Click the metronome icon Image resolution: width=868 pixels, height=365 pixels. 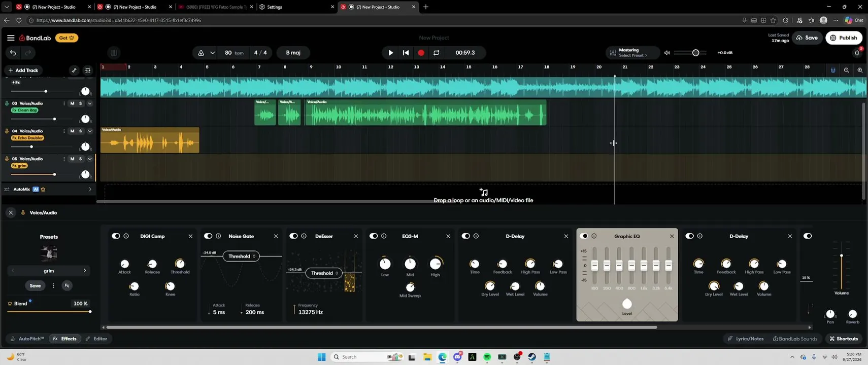201,53
